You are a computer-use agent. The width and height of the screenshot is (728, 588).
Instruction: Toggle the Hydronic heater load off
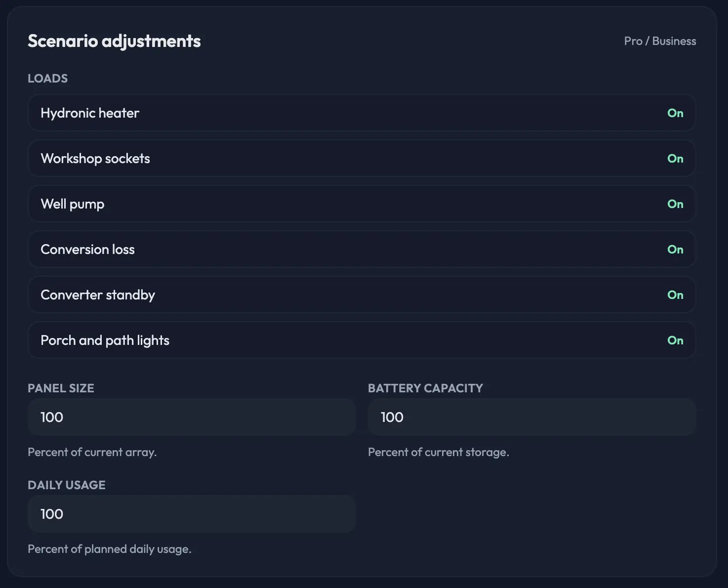click(x=362, y=113)
